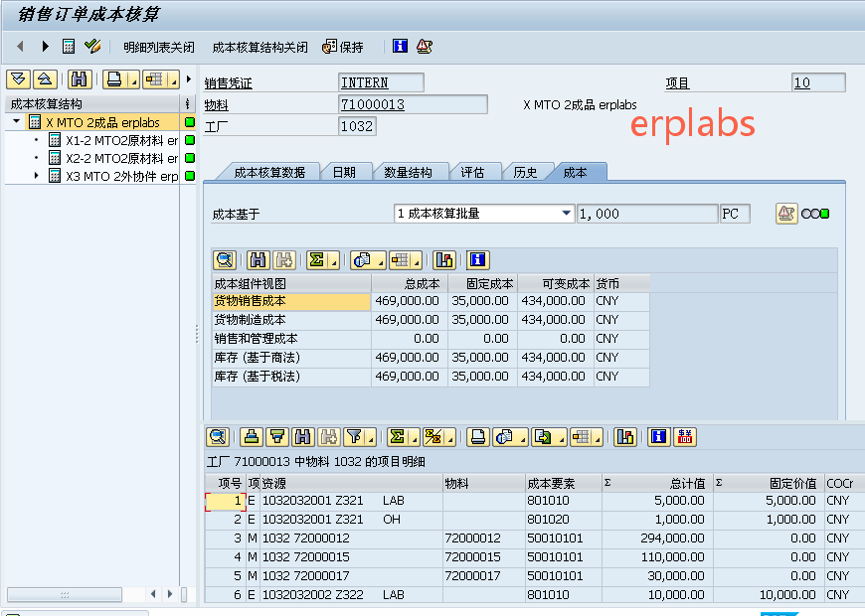Show more left toolbar buttons arrow
The height and width of the screenshot is (616, 865).
tap(189, 79)
